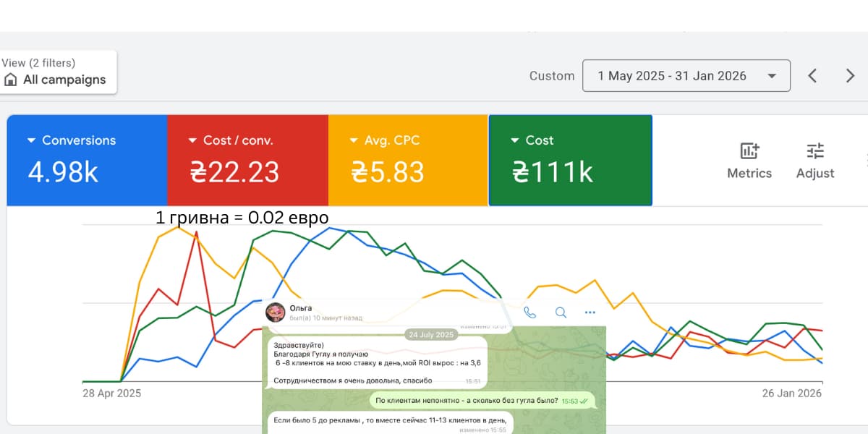Click the Metrics chart icon
The height and width of the screenshot is (434, 868).
(749, 151)
